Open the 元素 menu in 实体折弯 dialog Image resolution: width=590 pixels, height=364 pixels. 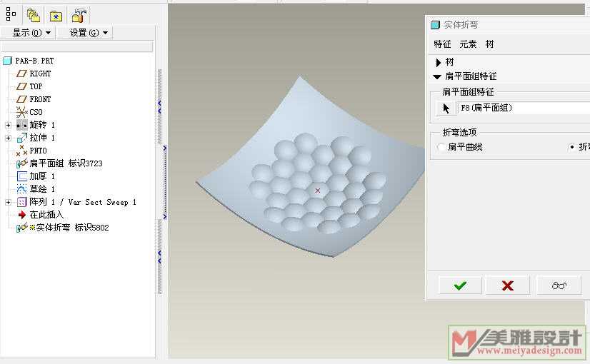[x=468, y=44]
